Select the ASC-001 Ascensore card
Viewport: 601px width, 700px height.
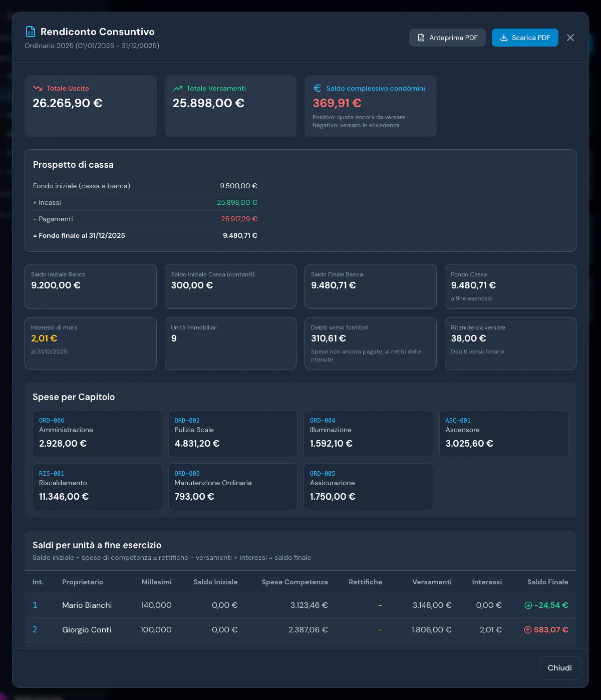pyautogui.click(x=504, y=434)
